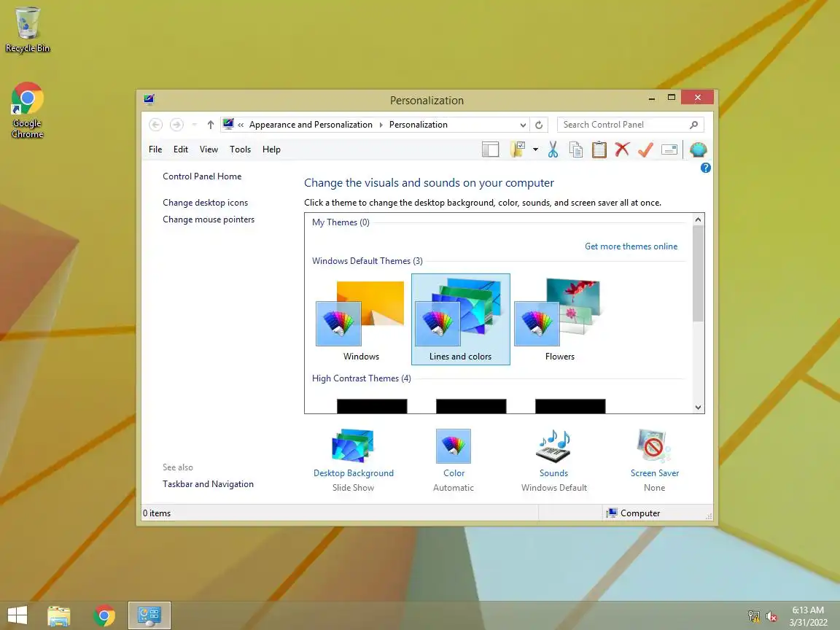Screen dimensions: 840x630
Task: Open Change mouse pointers link
Action: click(209, 219)
